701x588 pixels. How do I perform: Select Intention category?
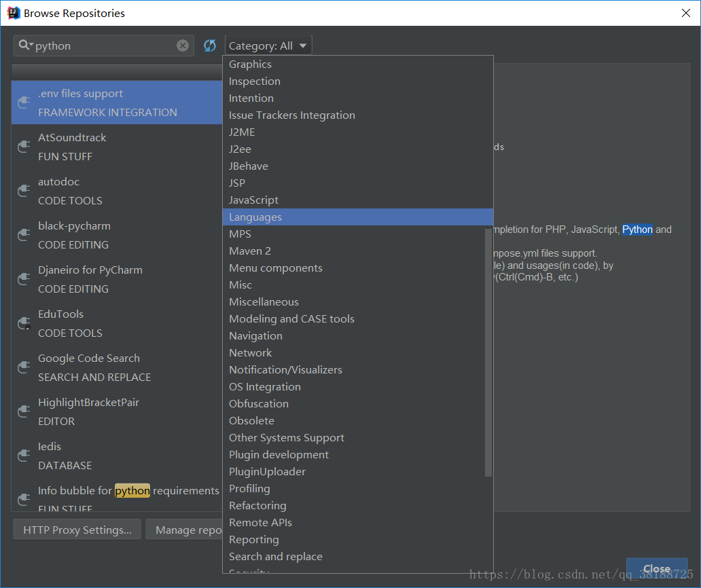[358, 98]
